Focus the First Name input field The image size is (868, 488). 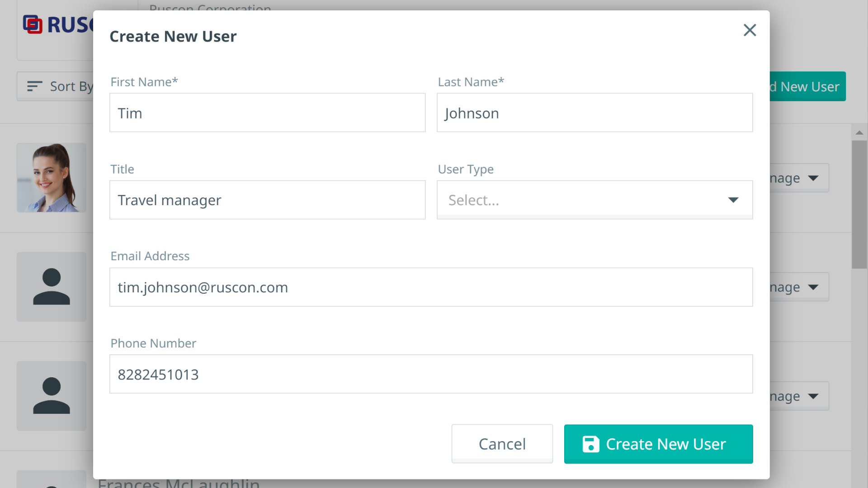click(x=267, y=113)
